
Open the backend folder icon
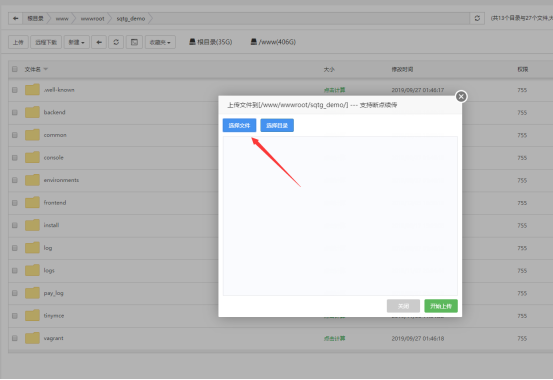tap(32, 112)
